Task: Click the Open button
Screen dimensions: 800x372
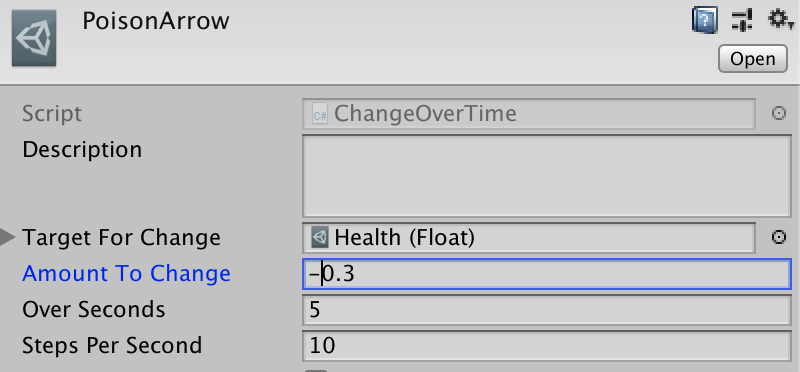Action: click(753, 59)
